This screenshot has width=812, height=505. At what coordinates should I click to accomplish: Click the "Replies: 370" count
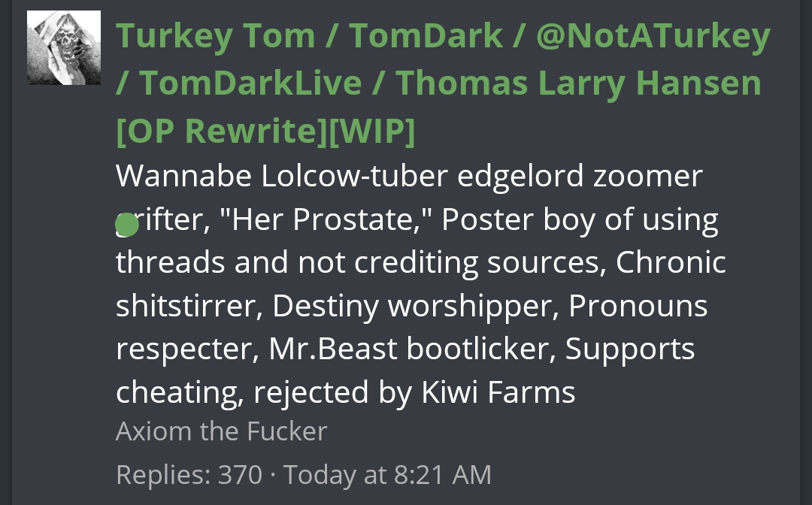189,475
